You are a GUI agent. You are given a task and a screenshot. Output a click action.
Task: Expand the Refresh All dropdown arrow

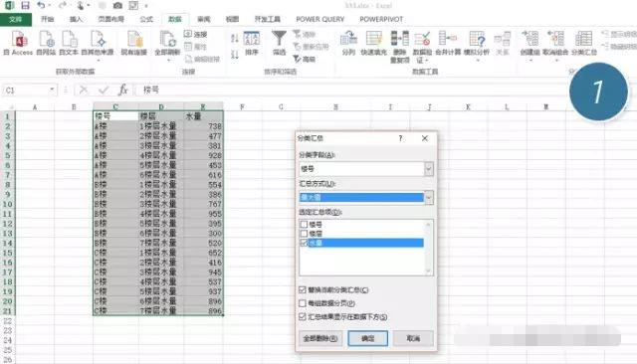coord(168,61)
